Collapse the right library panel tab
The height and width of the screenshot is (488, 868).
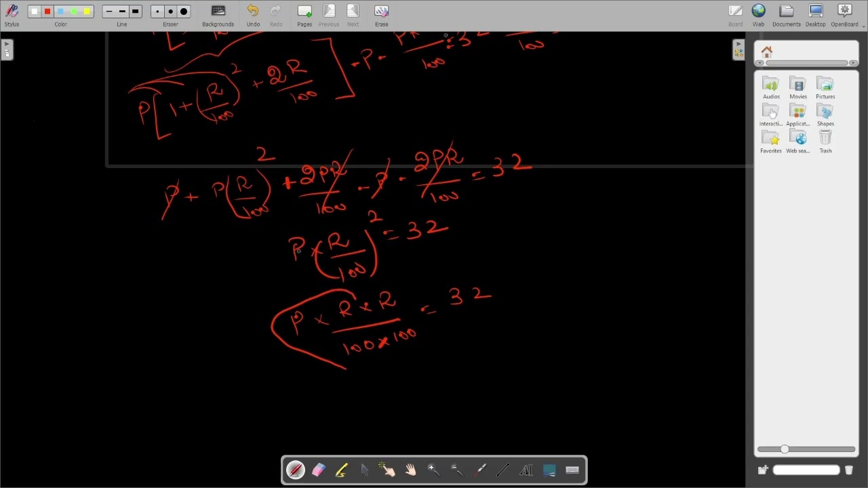pyautogui.click(x=739, y=49)
